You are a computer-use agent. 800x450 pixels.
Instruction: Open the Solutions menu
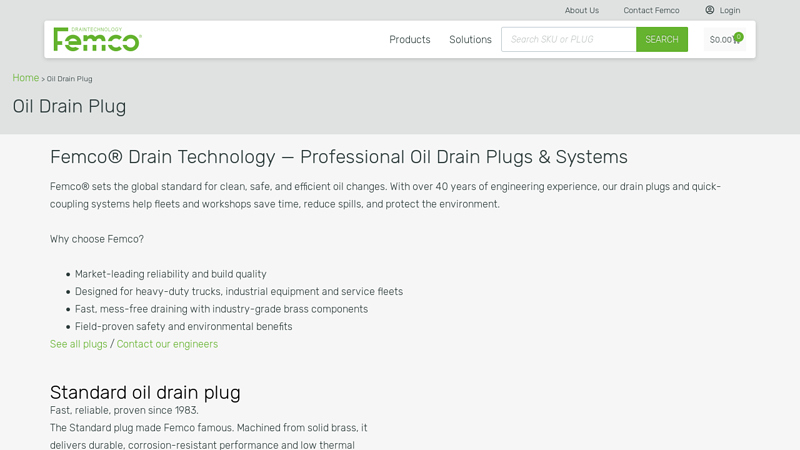pyautogui.click(x=470, y=39)
